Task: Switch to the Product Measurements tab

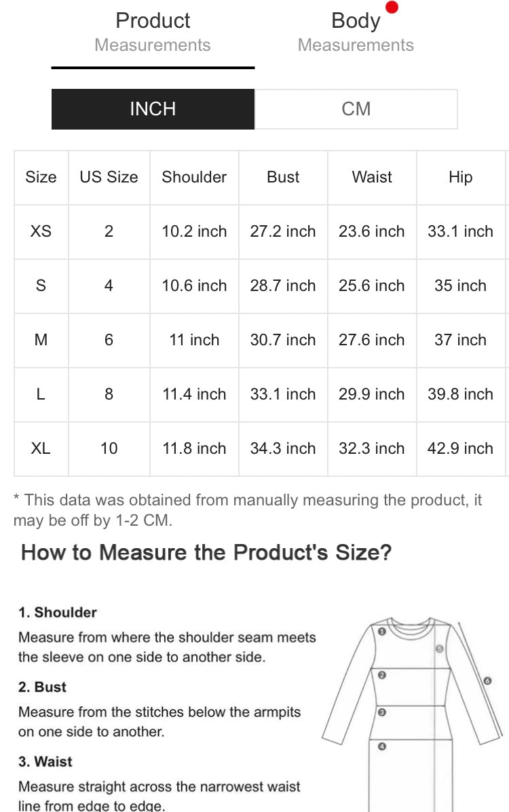Action: click(x=153, y=32)
